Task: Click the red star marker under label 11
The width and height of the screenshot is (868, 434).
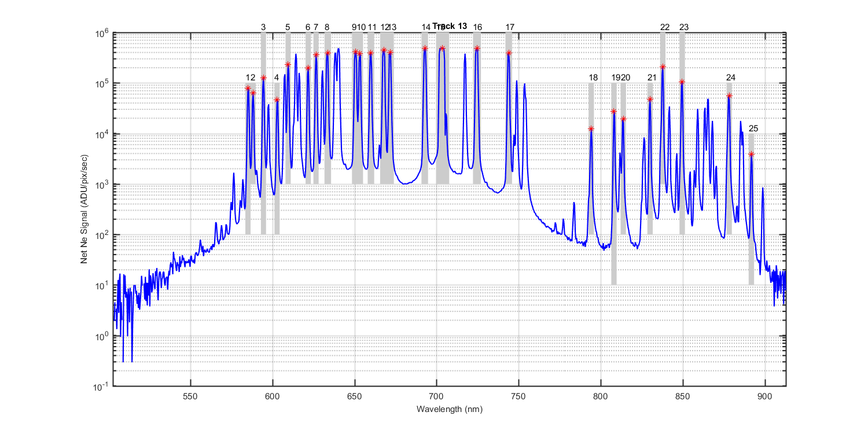Action: coord(370,53)
